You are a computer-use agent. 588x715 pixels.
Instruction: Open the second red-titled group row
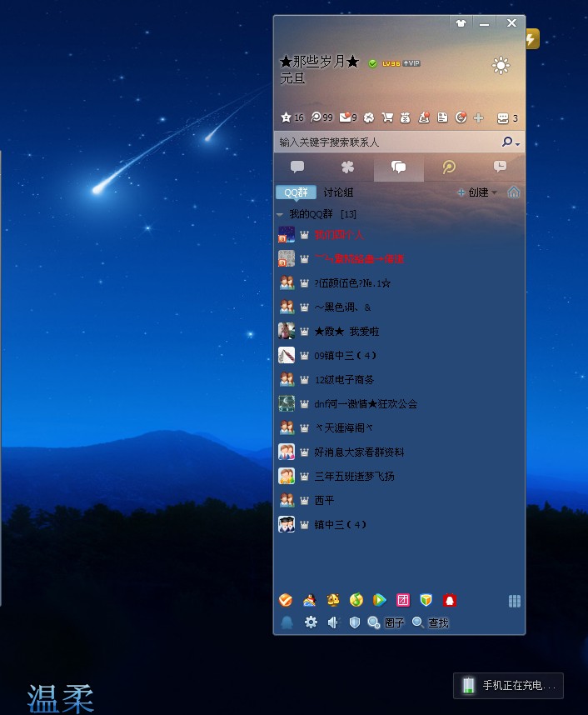[399, 259]
